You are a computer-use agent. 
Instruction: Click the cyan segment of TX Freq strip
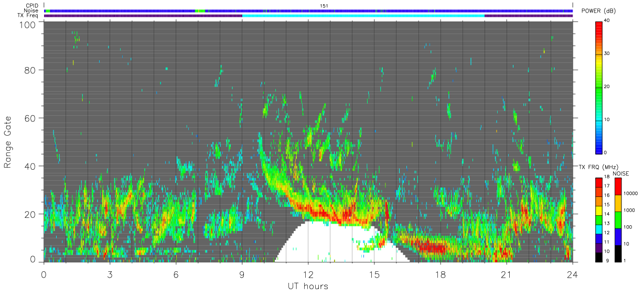click(363, 16)
